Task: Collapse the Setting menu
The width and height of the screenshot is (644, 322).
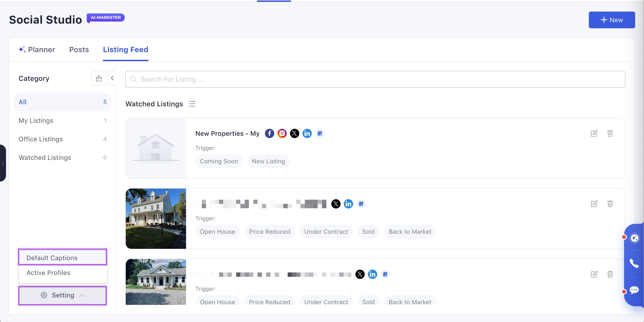Action: coord(62,295)
